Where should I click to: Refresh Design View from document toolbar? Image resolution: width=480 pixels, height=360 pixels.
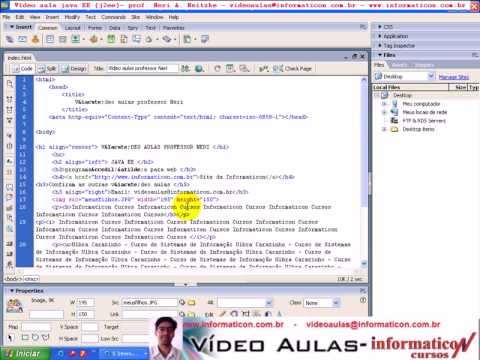tap(217, 69)
